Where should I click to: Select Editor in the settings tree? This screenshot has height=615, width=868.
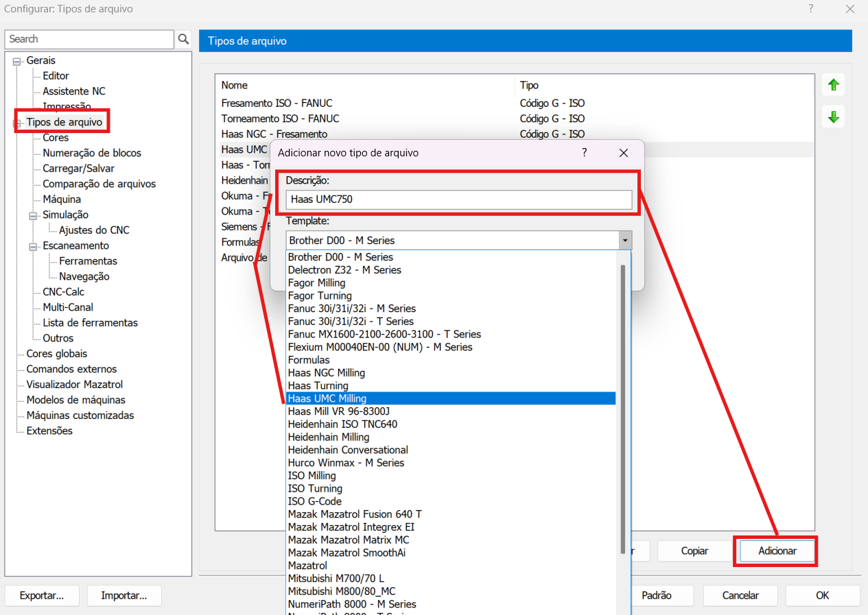pos(56,76)
